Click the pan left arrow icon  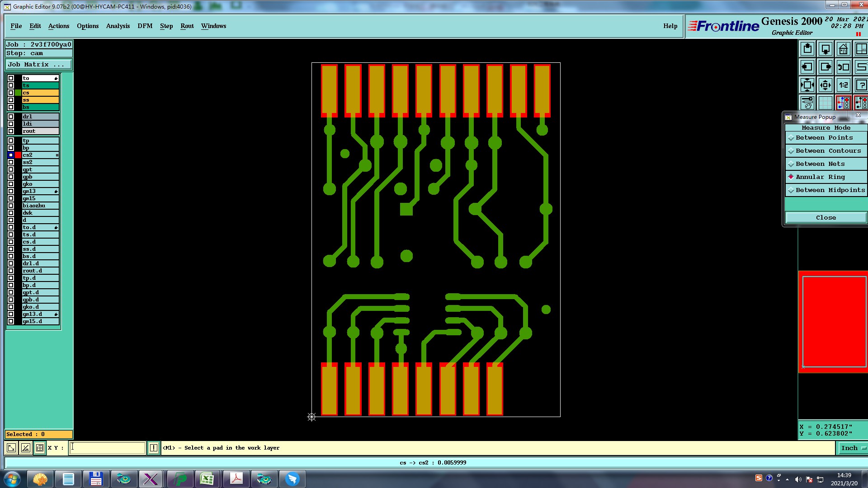pyautogui.click(x=807, y=67)
